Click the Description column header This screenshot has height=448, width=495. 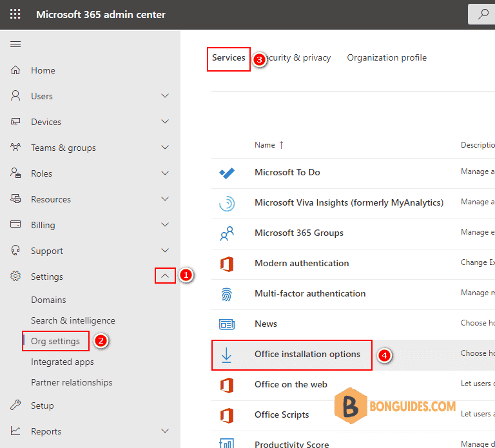[x=478, y=145]
